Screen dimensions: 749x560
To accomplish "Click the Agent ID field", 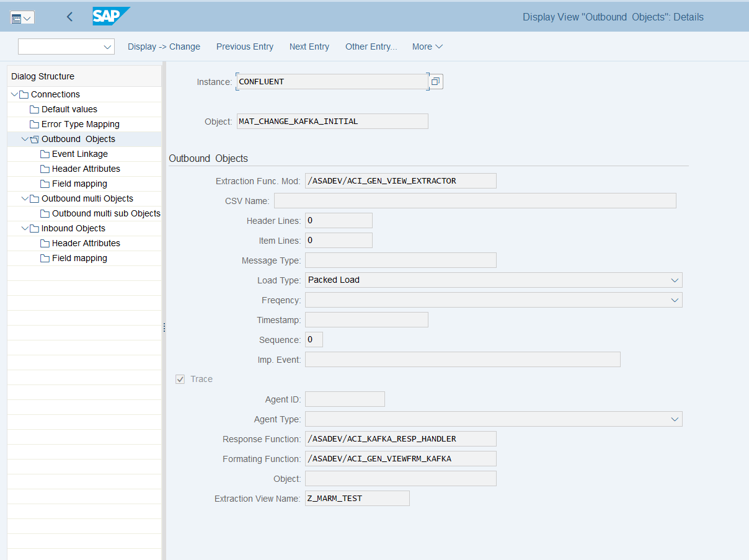I will pos(345,399).
